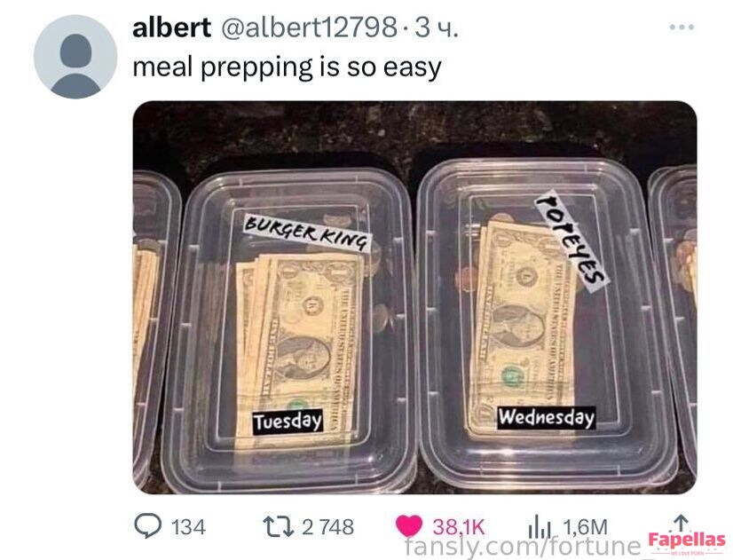Click the views count 1,6M
This screenshot has width=733, height=560.
point(585,527)
